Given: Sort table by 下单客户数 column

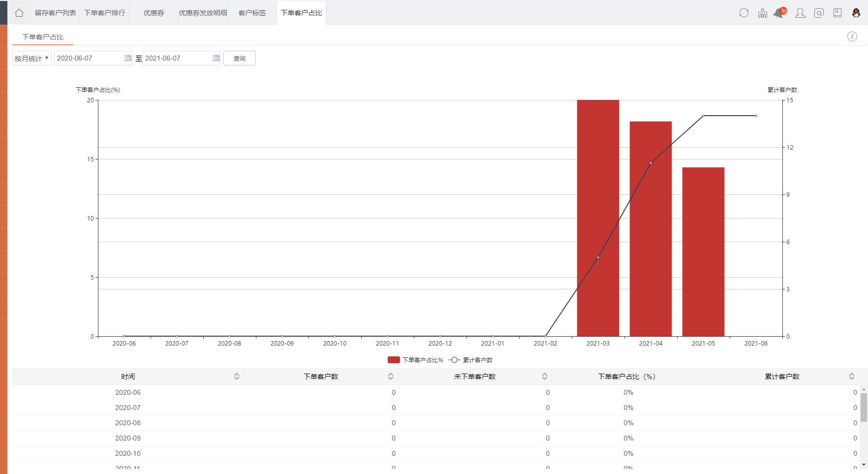Looking at the screenshot, I should (390, 377).
